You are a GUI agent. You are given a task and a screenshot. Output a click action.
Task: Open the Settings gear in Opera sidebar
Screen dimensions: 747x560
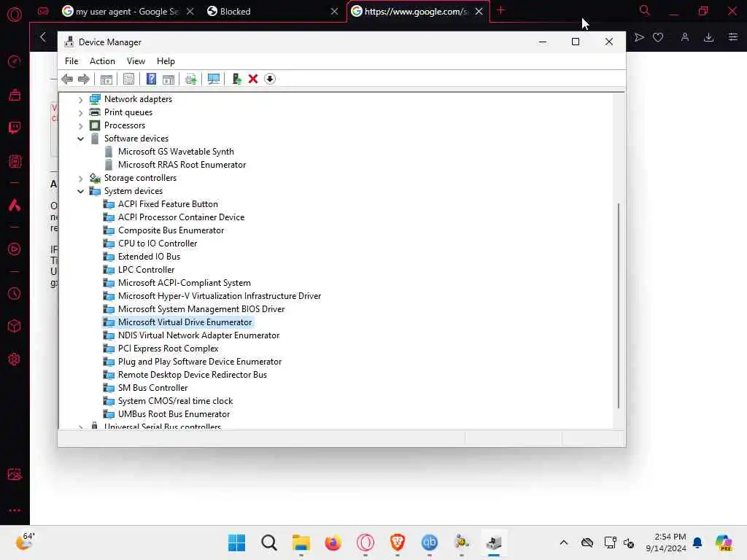pyautogui.click(x=15, y=359)
